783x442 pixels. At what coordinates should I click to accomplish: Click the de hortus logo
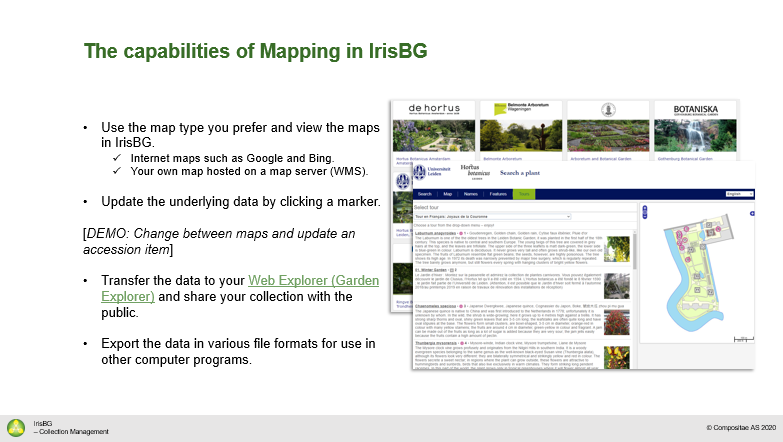pos(434,109)
